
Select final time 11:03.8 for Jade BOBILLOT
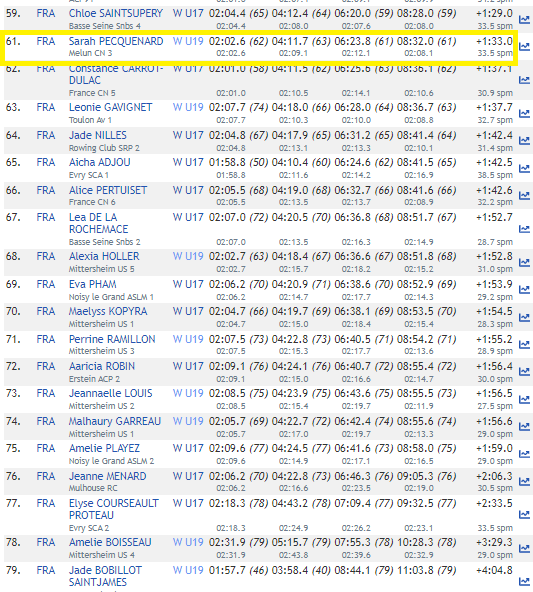click(415, 570)
